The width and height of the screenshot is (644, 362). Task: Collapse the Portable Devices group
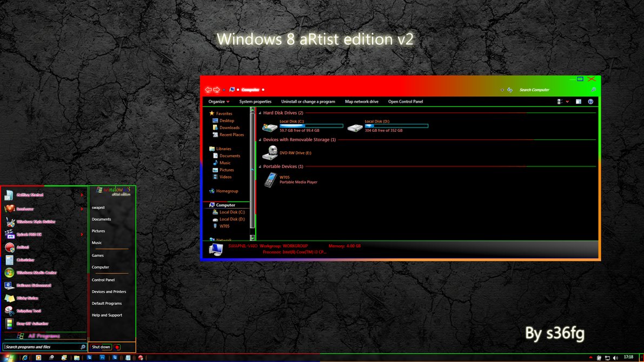260,166
